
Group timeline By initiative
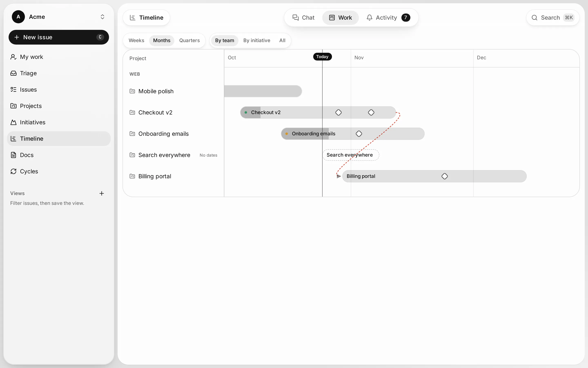tap(257, 40)
